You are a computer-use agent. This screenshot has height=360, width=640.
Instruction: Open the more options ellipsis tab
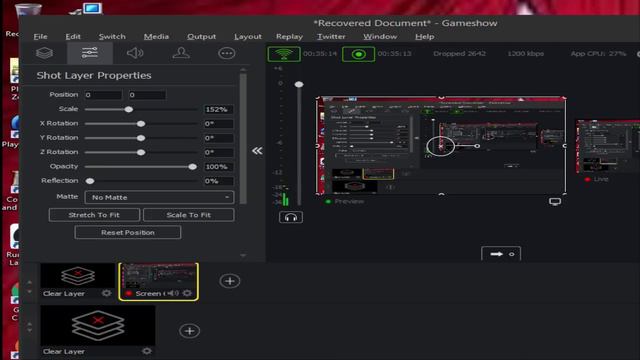(x=227, y=53)
